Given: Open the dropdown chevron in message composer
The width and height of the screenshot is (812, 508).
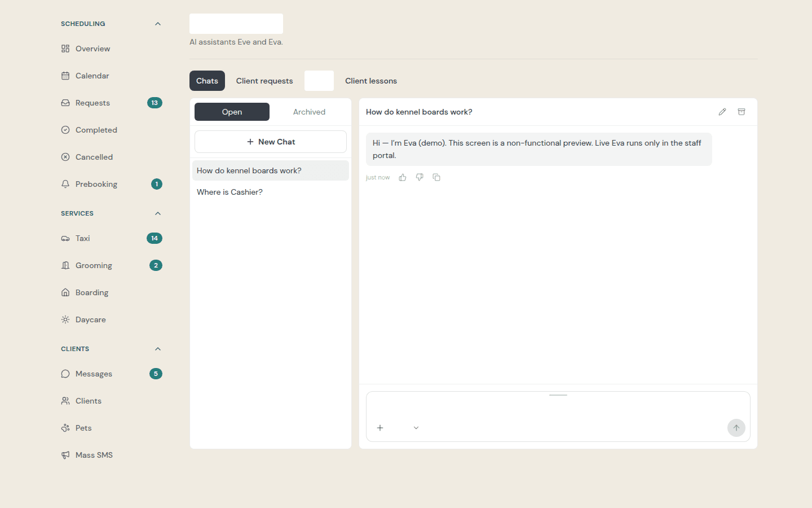Looking at the screenshot, I should pyautogui.click(x=416, y=428).
